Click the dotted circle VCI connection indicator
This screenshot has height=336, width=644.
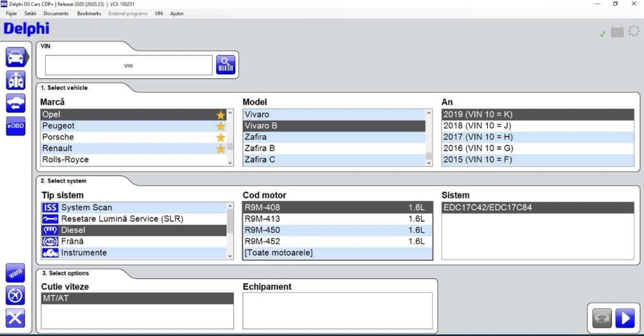click(634, 31)
